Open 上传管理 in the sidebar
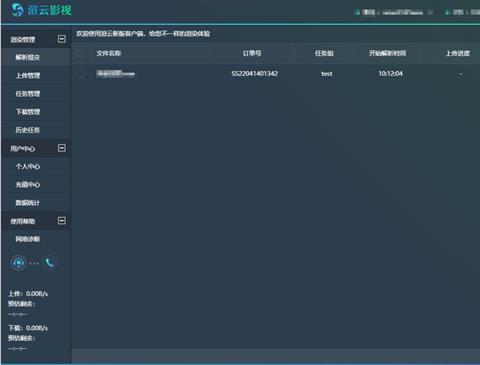Image resolution: width=480 pixels, height=365 pixels. (28, 76)
